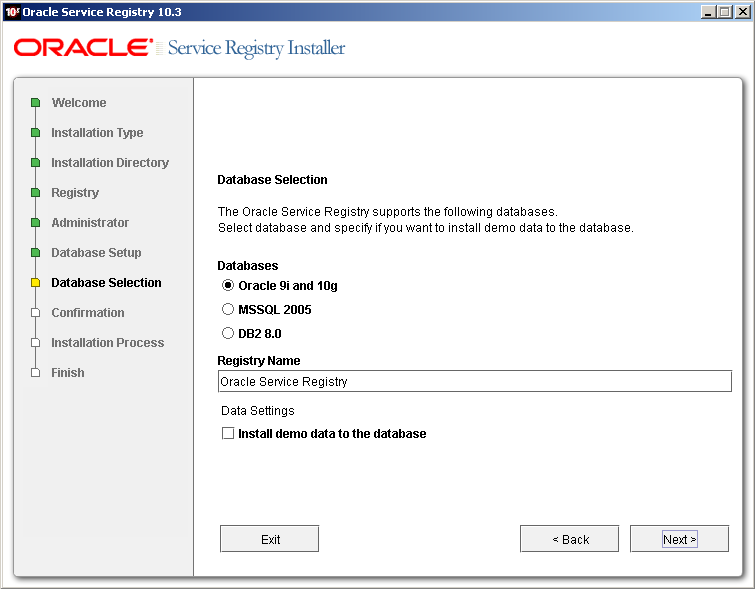The width and height of the screenshot is (755, 589).
Task: Click the Database Selection heading in main panel
Action: click(273, 180)
